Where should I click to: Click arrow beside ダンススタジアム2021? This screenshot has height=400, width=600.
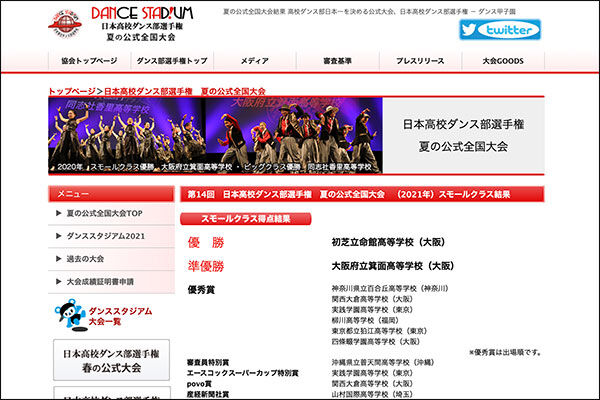(x=59, y=236)
